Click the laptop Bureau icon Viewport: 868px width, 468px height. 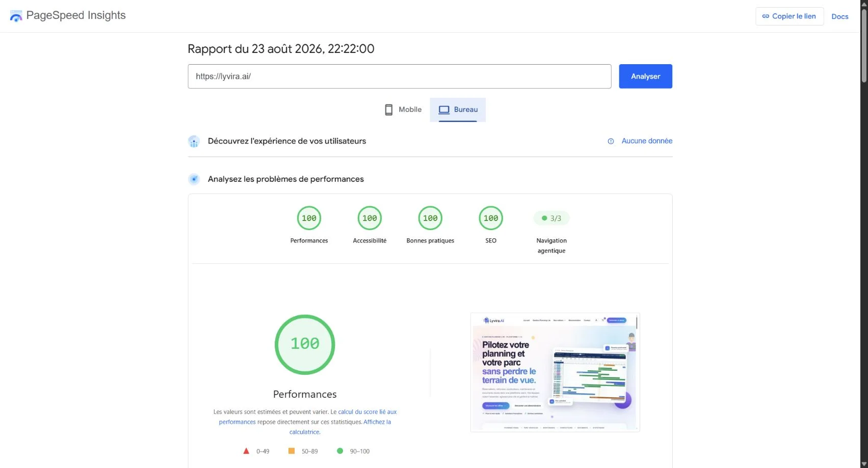pos(444,109)
